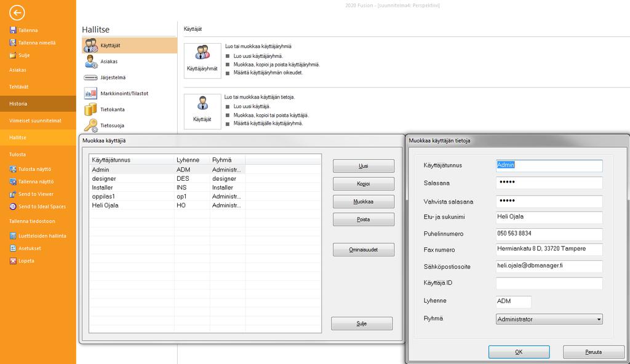Click Sulje button in Muokkaa käyttäjiä dialog
Image resolution: width=630 pixels, height=364 pixels.
362,323
